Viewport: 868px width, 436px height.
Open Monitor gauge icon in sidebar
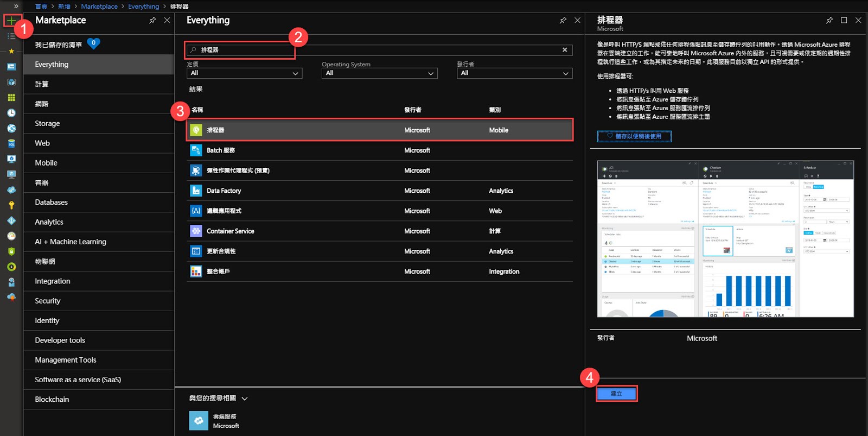point(11,236)
